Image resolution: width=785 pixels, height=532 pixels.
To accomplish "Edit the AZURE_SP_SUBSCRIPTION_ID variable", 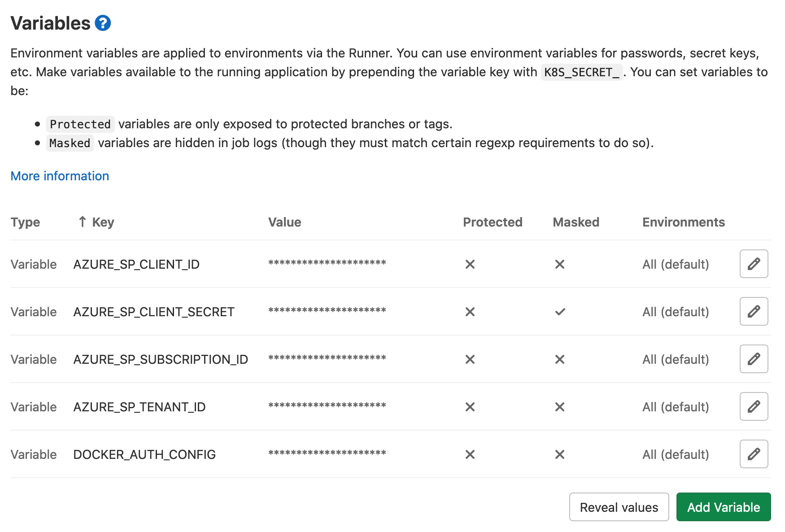I will 753,359.
